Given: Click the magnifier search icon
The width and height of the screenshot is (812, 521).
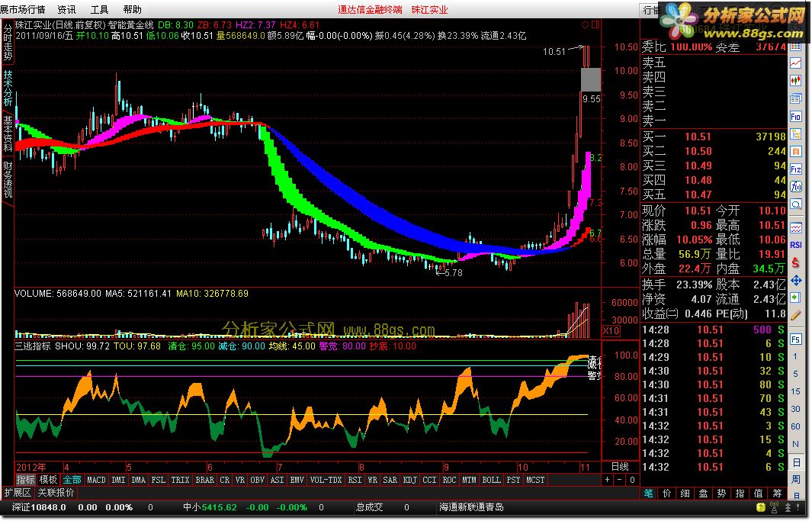Looking at the screenshot, I should (x=795, y=205).
